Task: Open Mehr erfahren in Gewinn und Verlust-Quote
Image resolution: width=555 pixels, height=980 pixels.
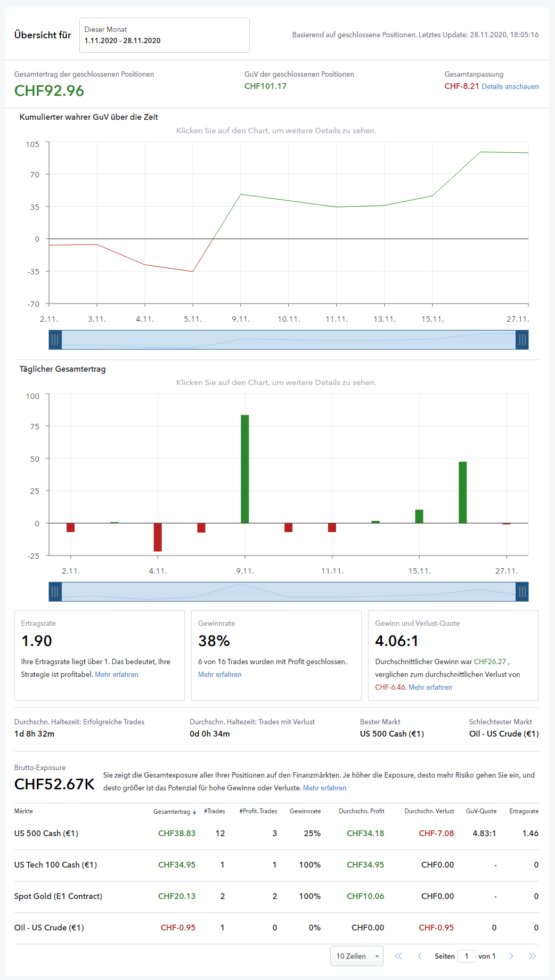Action: coord(430,687)
